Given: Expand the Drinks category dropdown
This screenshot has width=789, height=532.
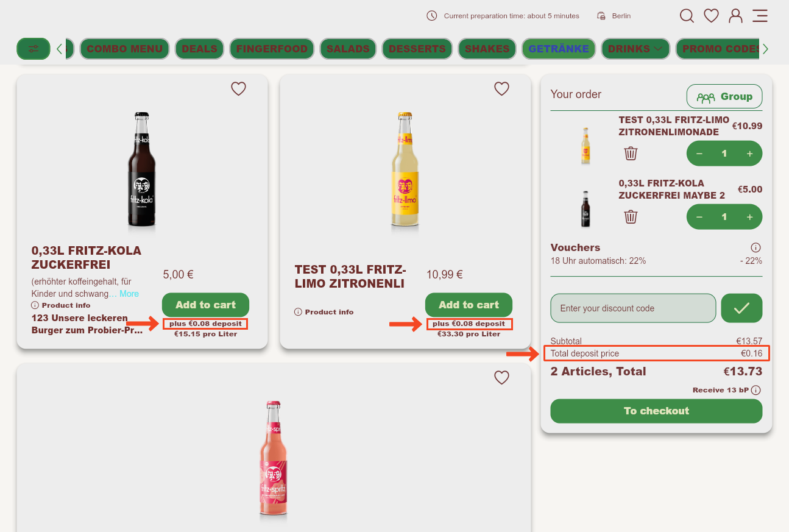Looking at the screenshot, I should click(x=635, y=49).
